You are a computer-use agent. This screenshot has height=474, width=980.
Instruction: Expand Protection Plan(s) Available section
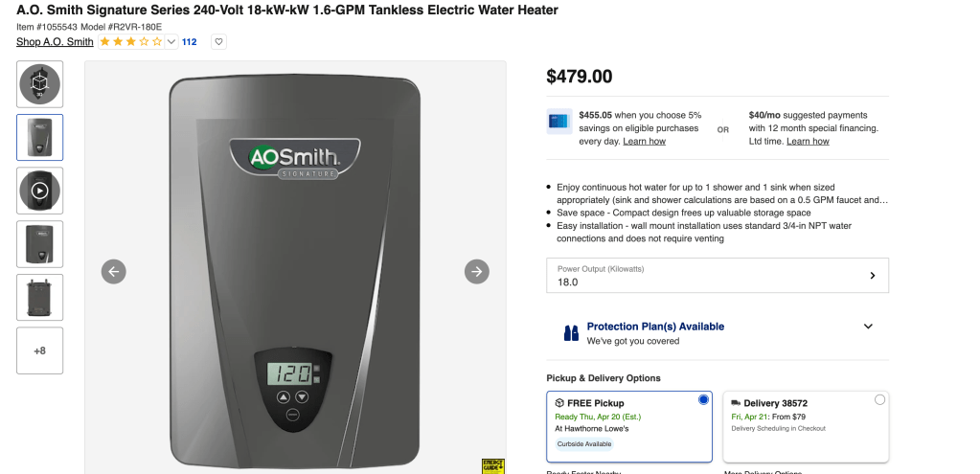pos(868,326)
